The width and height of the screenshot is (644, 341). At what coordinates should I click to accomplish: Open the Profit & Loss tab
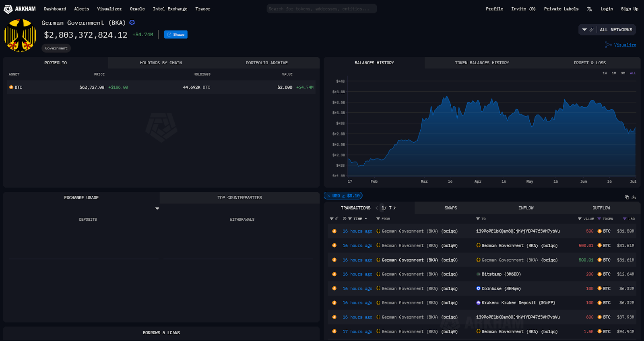590,63
